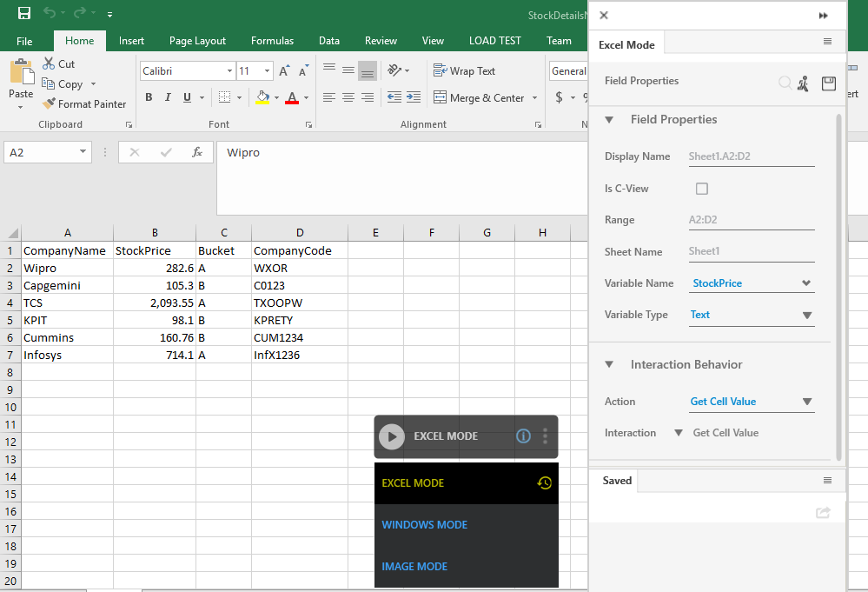The image size is (868, 592).
Task: Enable the Is C-View checkbox
Action: pyautogui.click(x=702, y=189)
